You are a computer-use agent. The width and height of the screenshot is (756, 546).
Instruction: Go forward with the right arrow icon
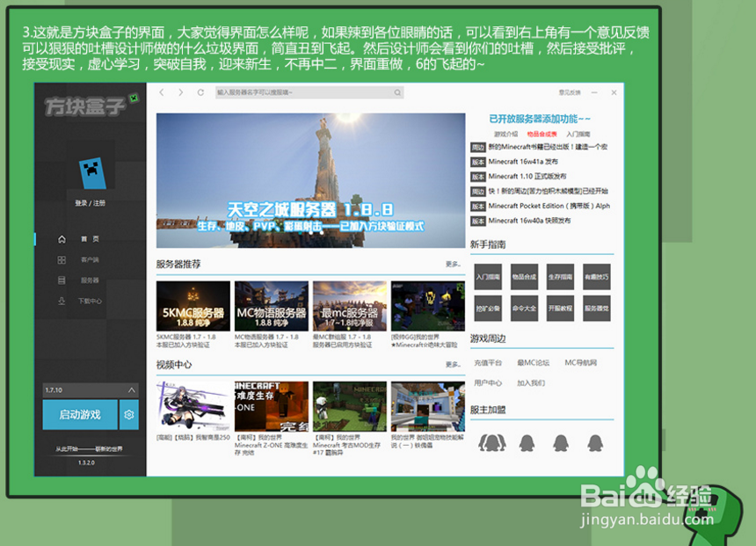click(x=181, y=92)
